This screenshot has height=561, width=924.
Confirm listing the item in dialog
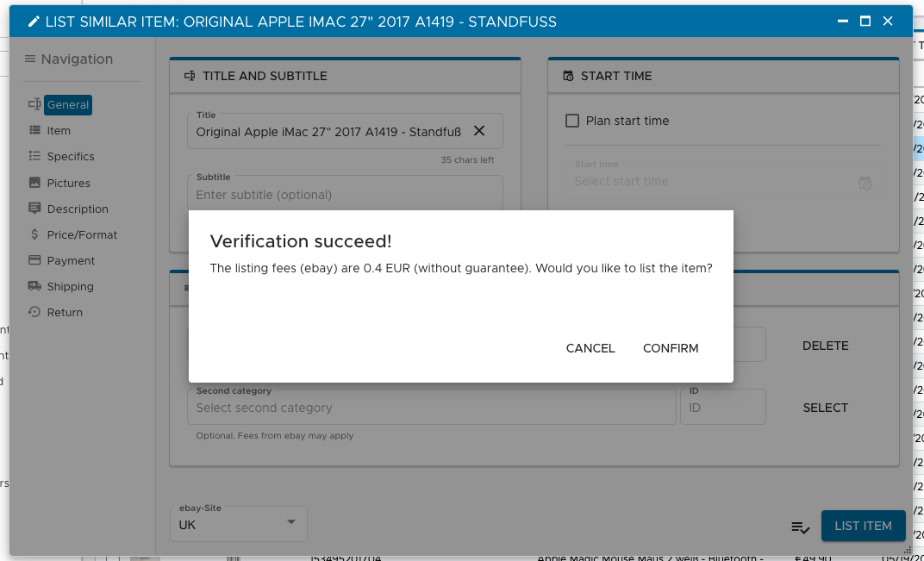tap(671, 348)
